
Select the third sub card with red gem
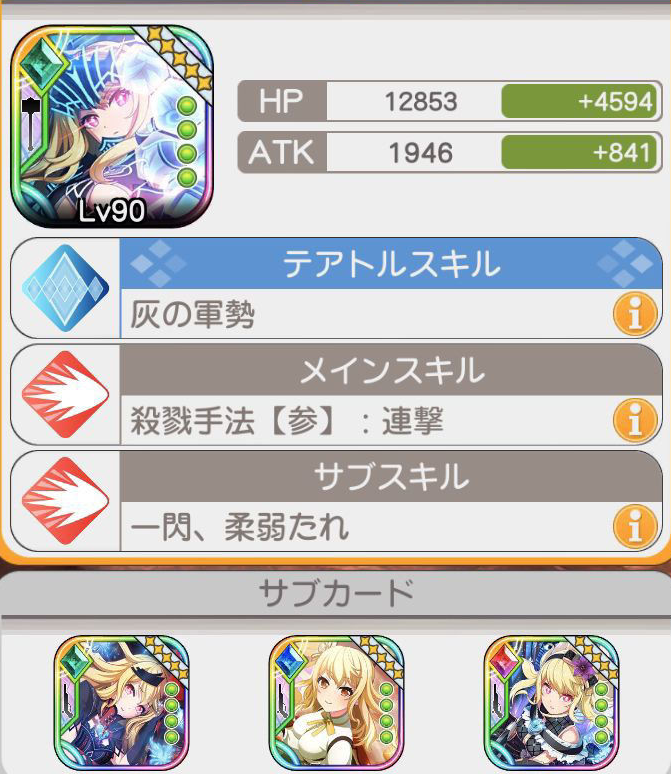pos(552,702)
